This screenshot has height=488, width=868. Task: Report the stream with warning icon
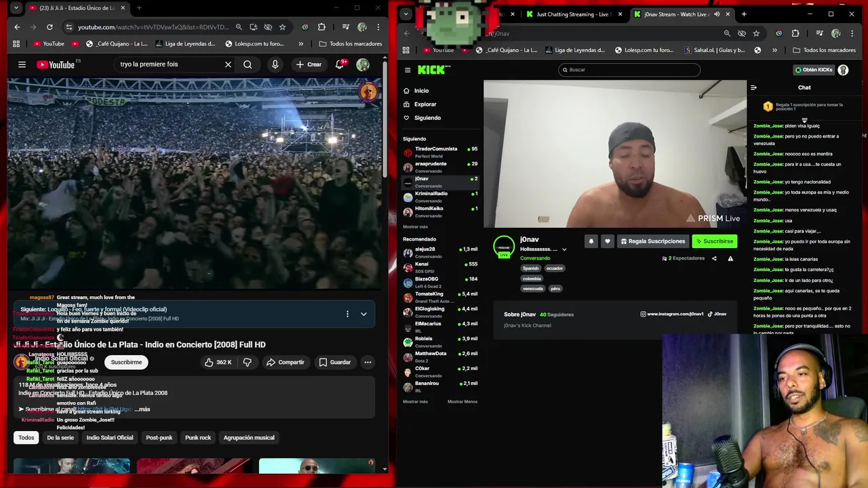[730, 258]
